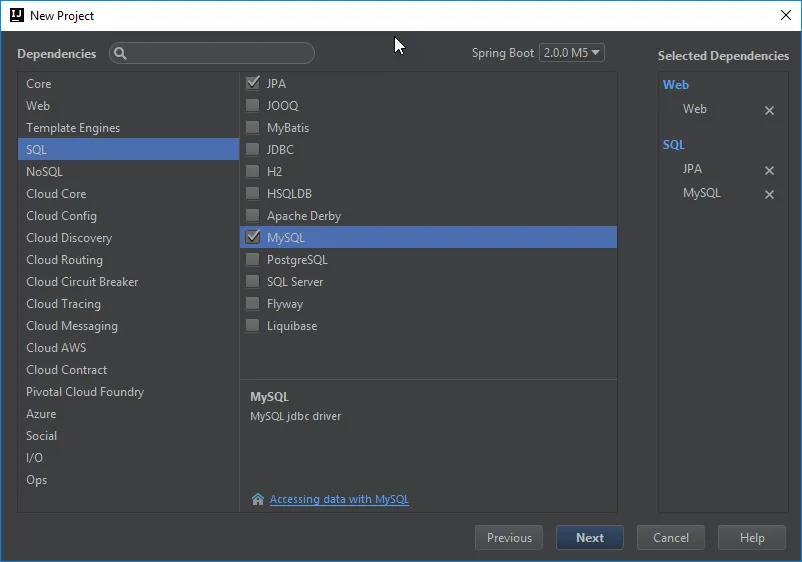Remove JPA from selected dependencies
This screenshot has width=802, height=562.
[x=769, y=170]
